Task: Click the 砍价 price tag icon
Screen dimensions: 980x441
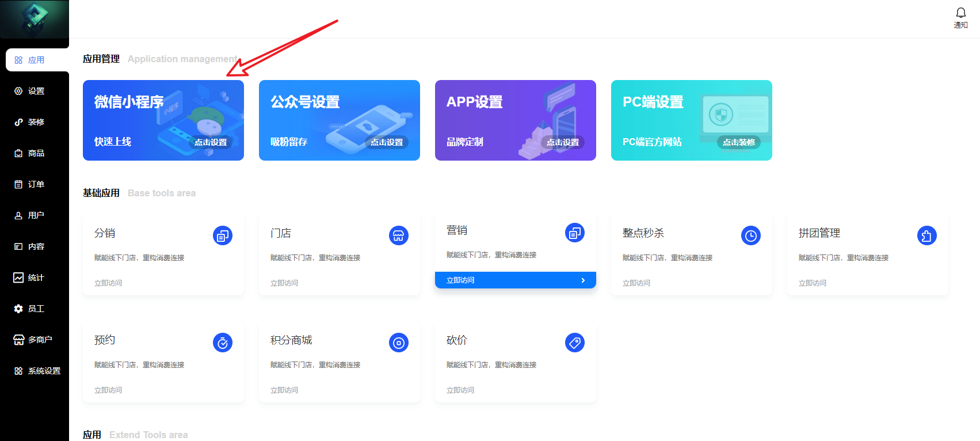Action: pyautogui.click(x=575, y=343)
